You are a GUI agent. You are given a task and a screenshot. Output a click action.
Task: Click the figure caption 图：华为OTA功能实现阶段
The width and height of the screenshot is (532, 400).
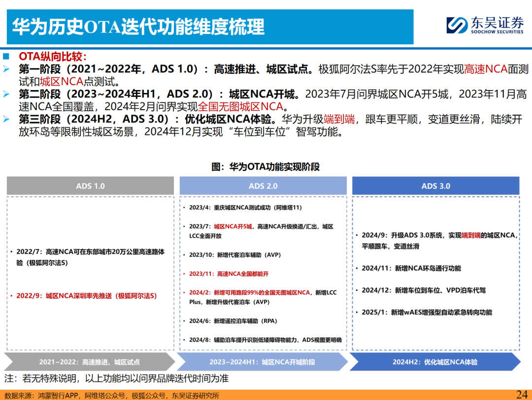point(266,167)
